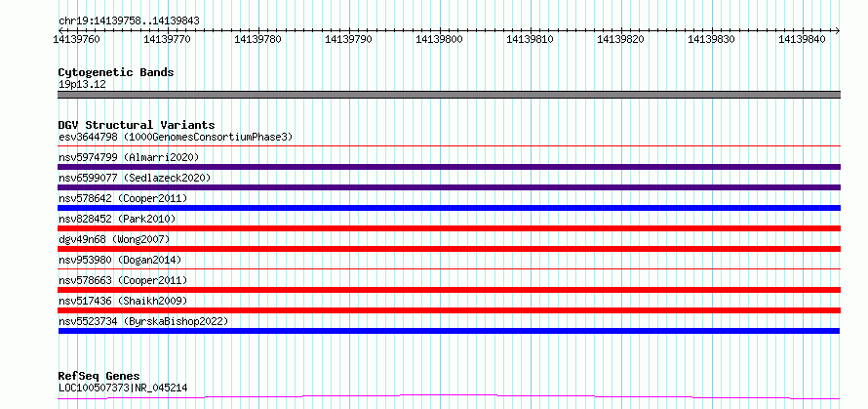Click ruler position 14139790

pos(349,39)
